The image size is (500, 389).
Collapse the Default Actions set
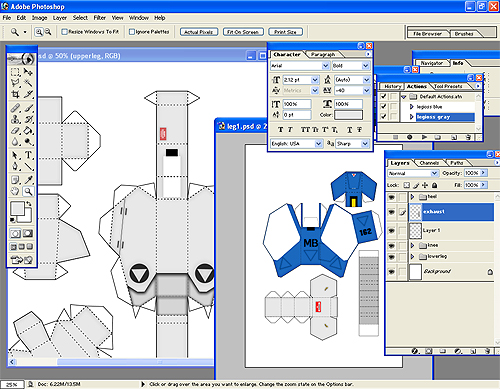[x=404, y=97]
